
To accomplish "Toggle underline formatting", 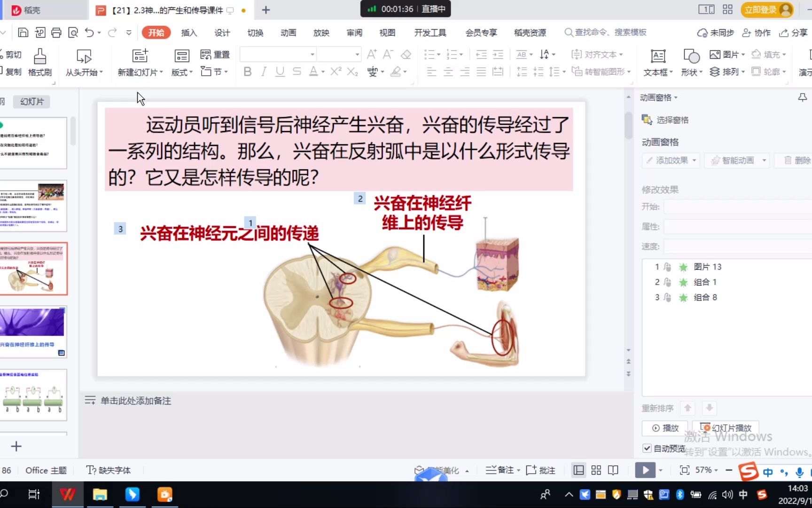I will pos(280,71).
